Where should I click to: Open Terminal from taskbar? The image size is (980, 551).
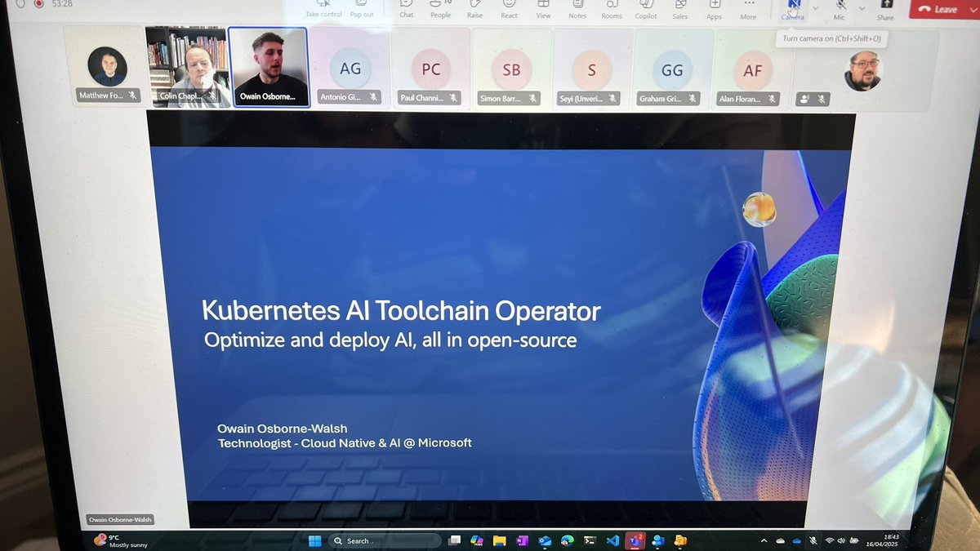click(x=590, y=540)
